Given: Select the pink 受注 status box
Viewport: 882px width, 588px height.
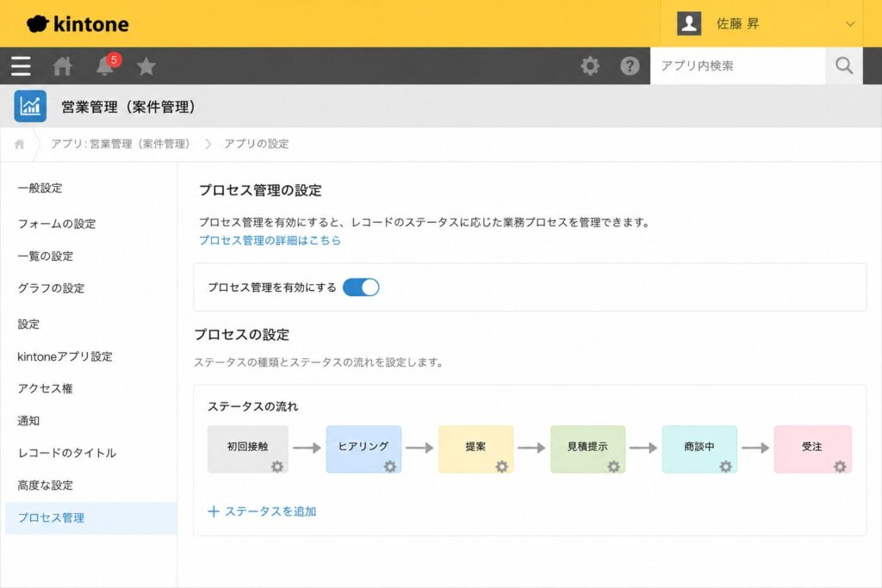Looking at the screenshot, I should point(812,449).
